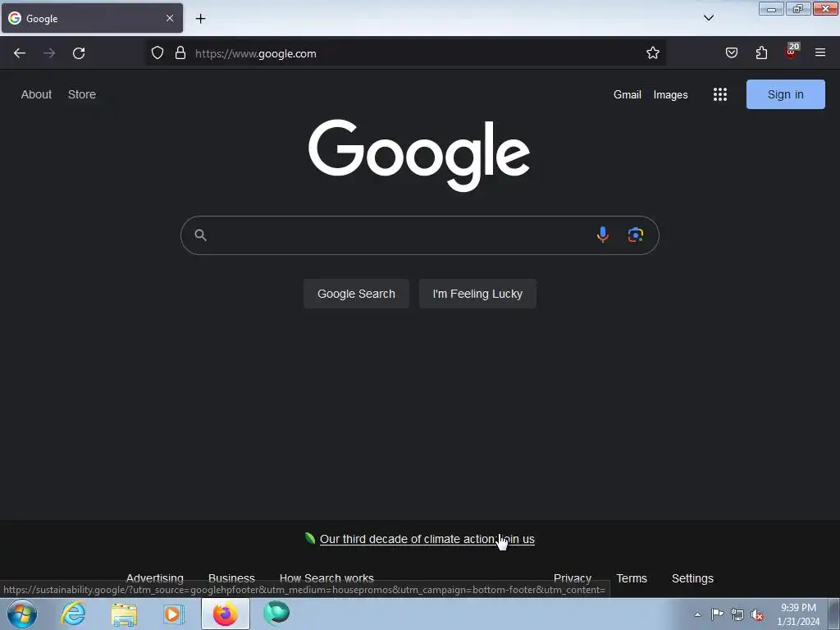This screenshot has height=630, width=840.
Task: Search by image with the Google Lens icon
Action: coord(636,235)
